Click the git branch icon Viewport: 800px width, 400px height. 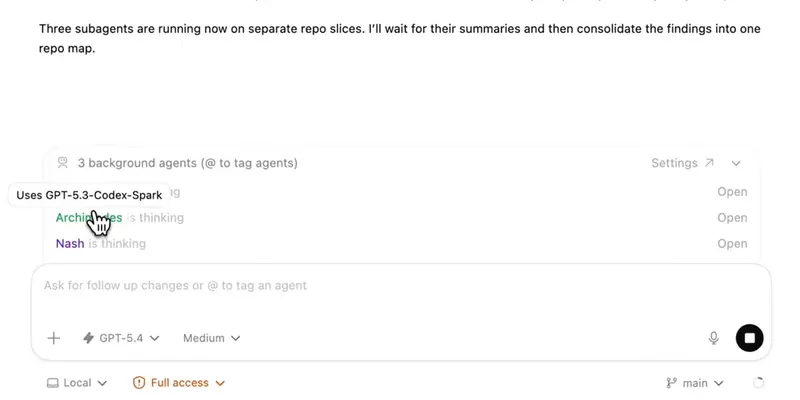[x=672, y=383]
